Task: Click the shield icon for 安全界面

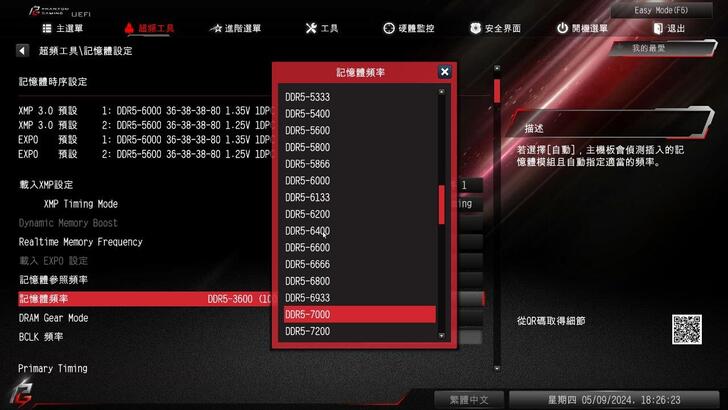Action: 475,28
